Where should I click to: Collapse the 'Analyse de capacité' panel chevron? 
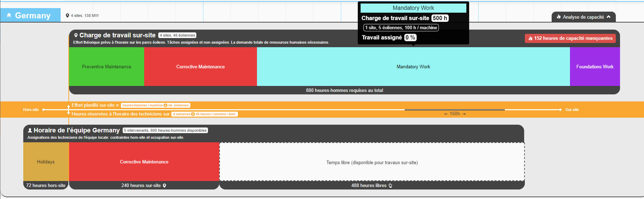608,17
